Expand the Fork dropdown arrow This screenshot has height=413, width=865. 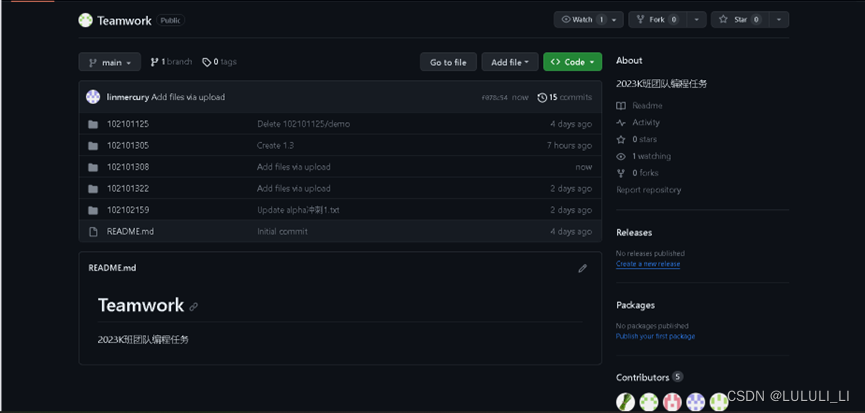696,19
